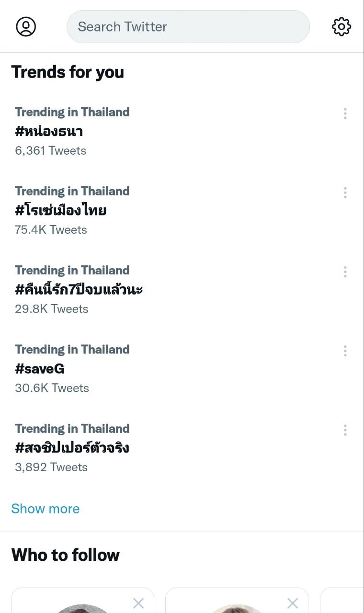Image resolution: width=364 pixels, height=613 pixels.
Task: Open more options for #saveG trend
Action: tap(345, 351)
